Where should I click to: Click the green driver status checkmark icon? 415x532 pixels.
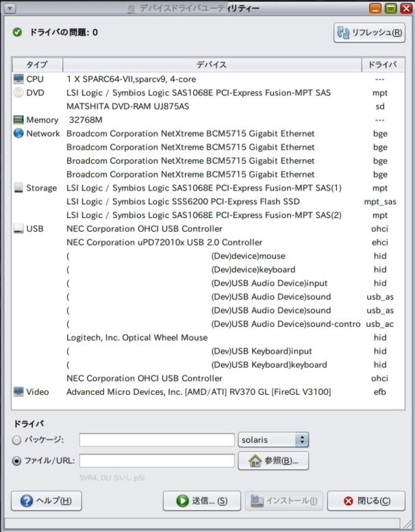click(x=17, y=32)
